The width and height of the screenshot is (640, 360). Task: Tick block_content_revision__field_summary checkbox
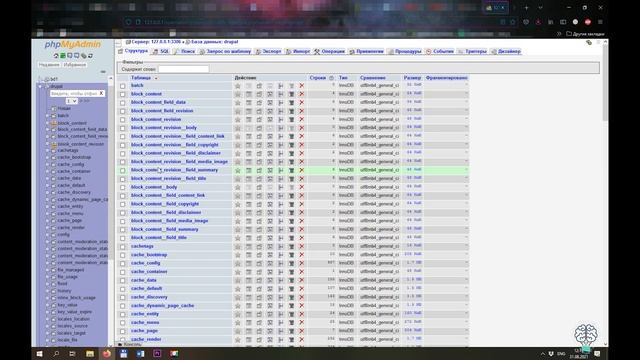pyautogui.click(x=122, y=171)
